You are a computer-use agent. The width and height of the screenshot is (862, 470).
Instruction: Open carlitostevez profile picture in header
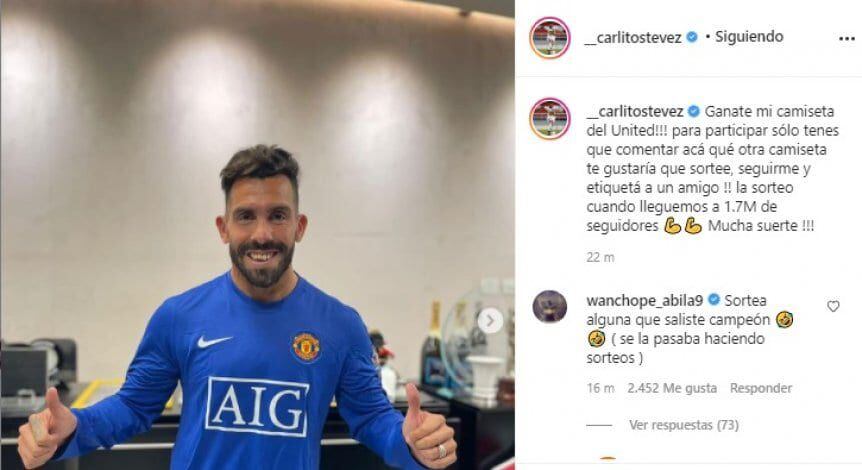point(550,37)
